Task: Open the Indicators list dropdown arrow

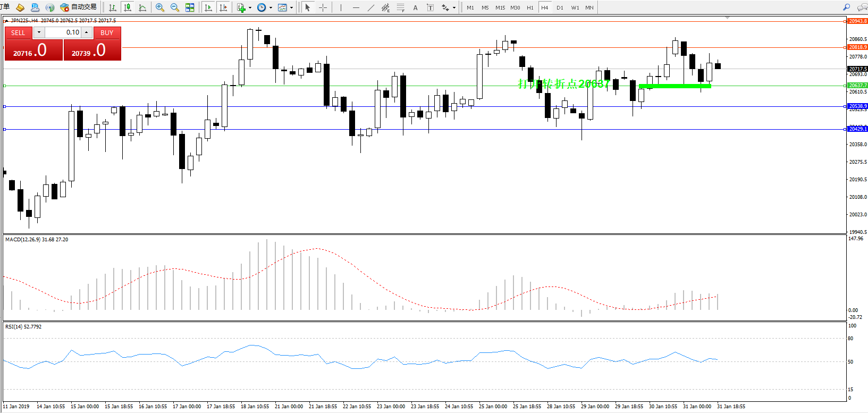Action: 250,7
